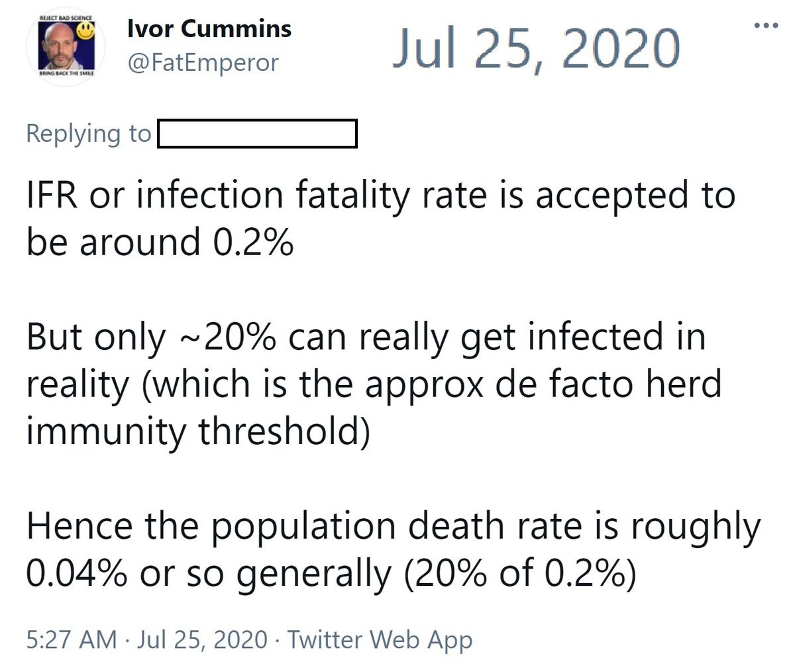Open the @FatEmperor handle link
795x672 pixels.
coord(202,63)
